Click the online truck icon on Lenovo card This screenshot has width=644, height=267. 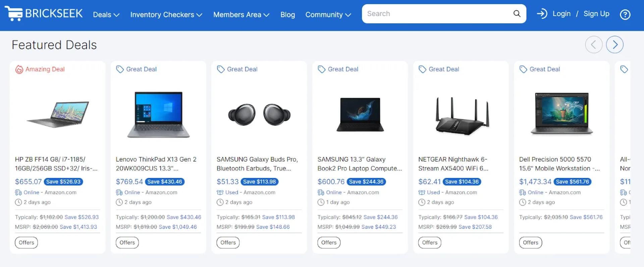pyautogui.click(x=119, y=192)
